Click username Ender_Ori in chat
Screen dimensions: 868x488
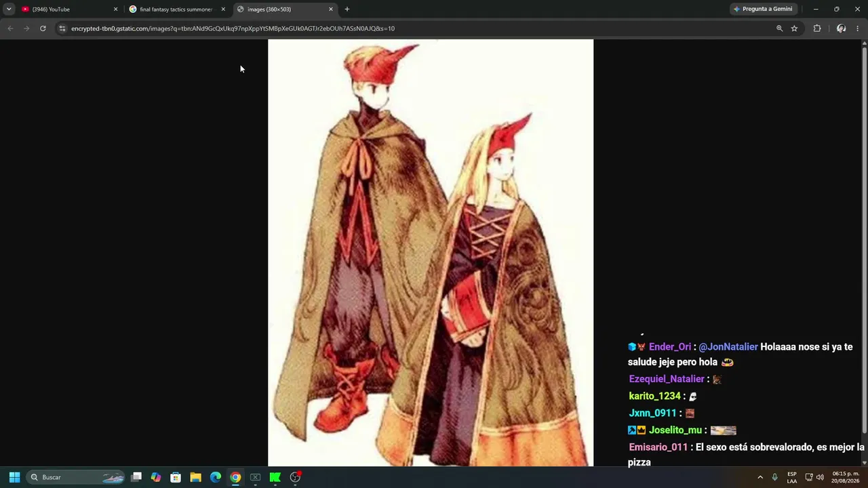click(670, 347)
